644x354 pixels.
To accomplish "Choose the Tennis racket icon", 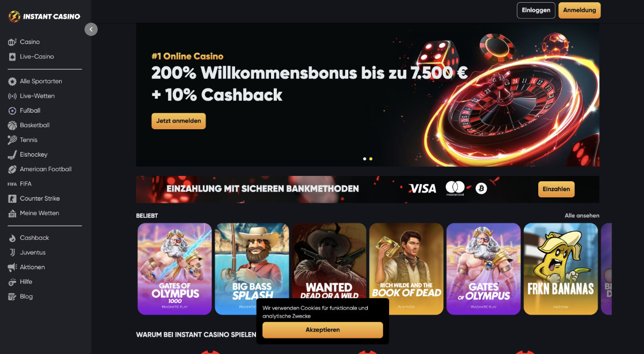I will pyautogui.click(x=12, y=139).
